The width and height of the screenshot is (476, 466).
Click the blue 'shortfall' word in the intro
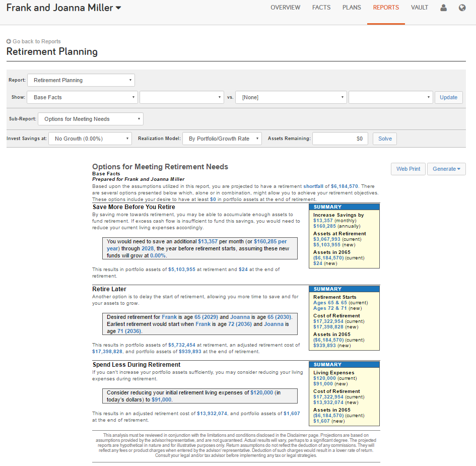pos(313,186)
